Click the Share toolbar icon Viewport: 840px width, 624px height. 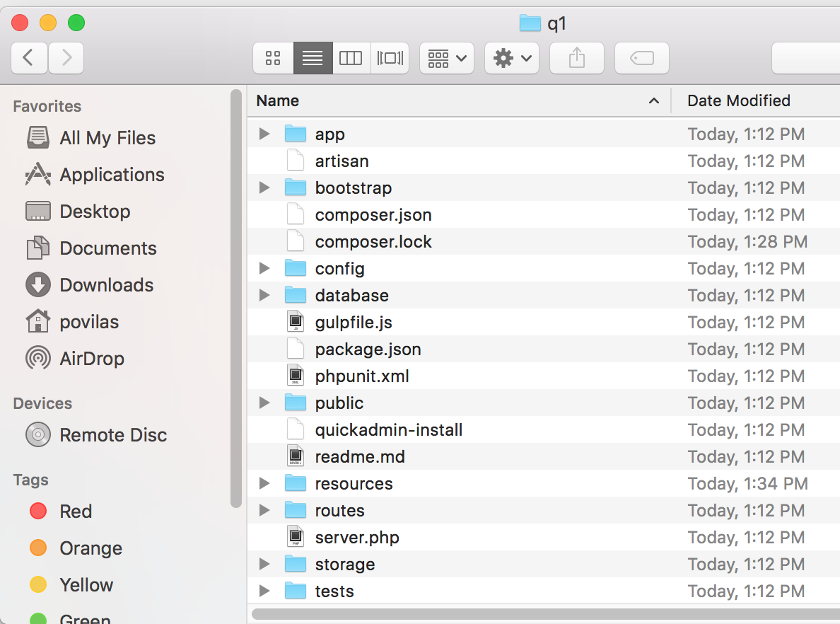tap(576, 58)
